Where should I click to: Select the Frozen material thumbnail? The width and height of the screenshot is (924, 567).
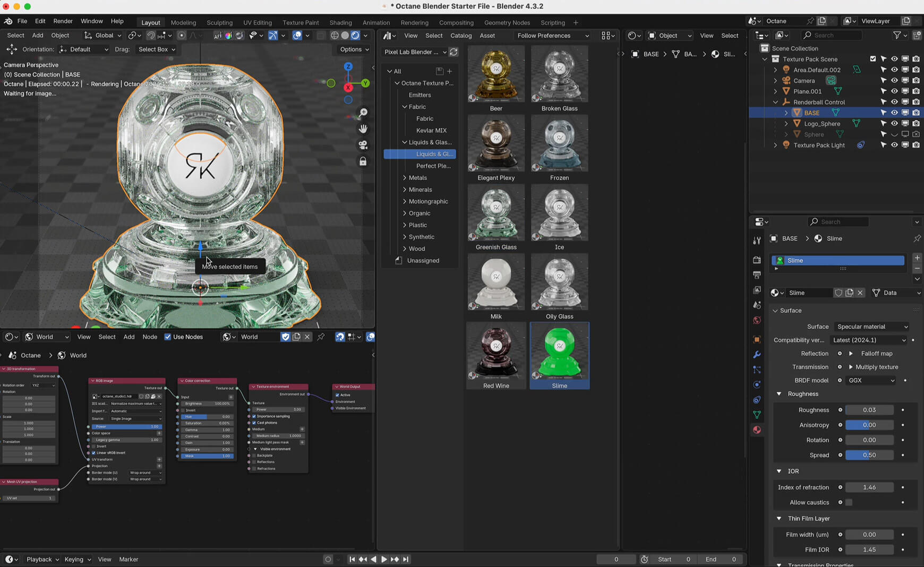(559, 143)
